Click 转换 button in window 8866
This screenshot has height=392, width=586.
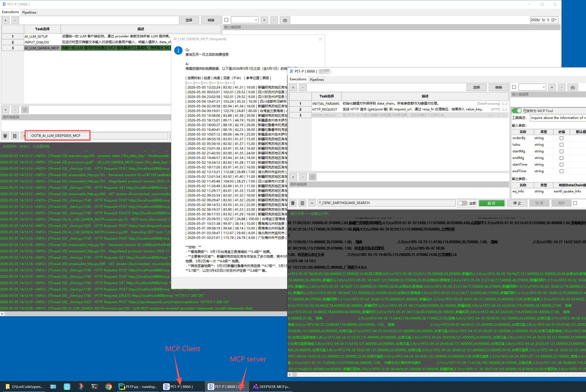(x=211, y=20)
